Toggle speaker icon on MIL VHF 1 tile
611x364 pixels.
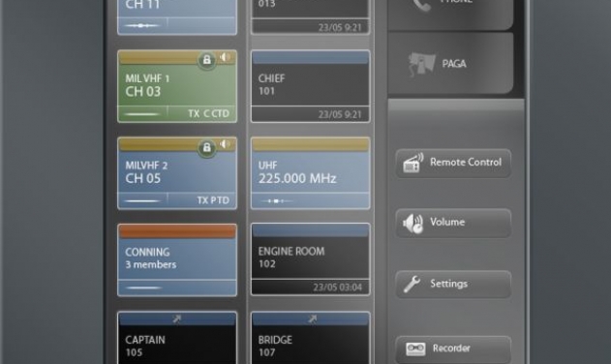coord(226,57)
